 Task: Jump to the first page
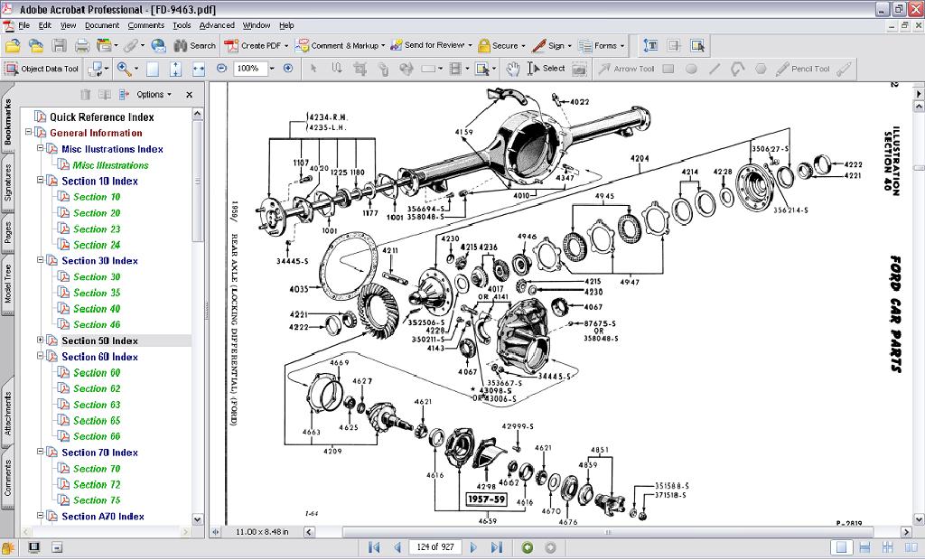point(374,547)
